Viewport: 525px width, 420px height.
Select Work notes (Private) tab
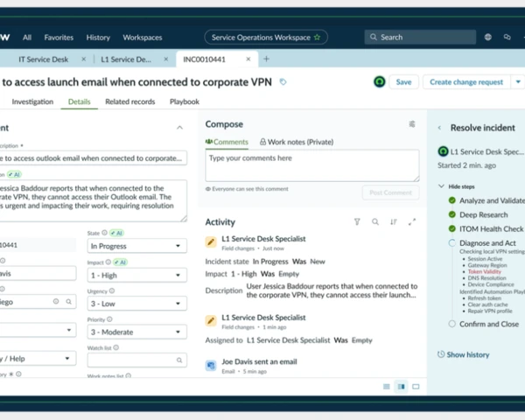(297, 142)
